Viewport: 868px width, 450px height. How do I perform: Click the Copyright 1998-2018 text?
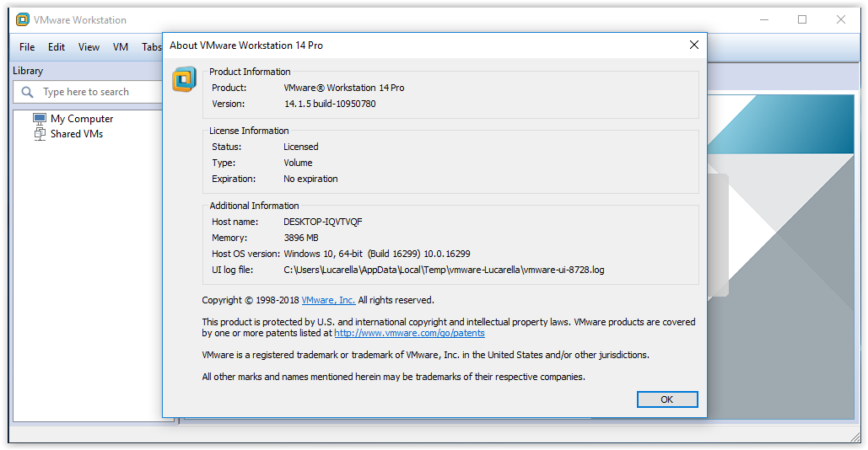(x=251, y=300)
